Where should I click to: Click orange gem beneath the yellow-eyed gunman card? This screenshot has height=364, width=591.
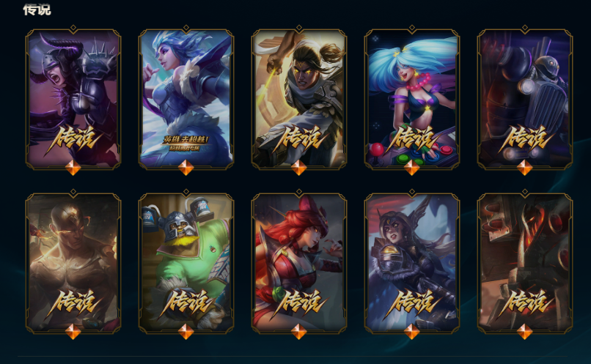(299, 168)
